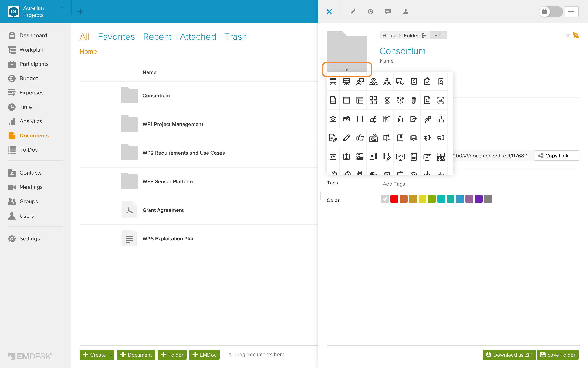Pick the thumbs-up icon in the picker

(360, 138)
